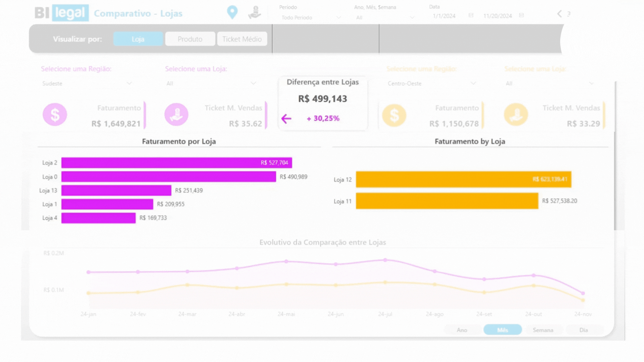Click the back chevron arrow in header
This screenshot has height=362, width=644.
coord(559,14)
